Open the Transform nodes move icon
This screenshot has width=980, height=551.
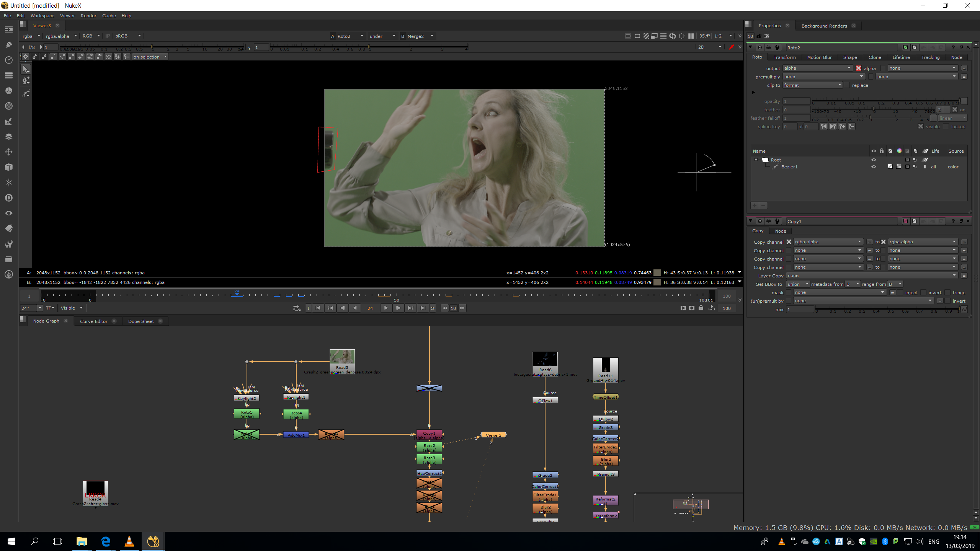click(x=9, y=152)
